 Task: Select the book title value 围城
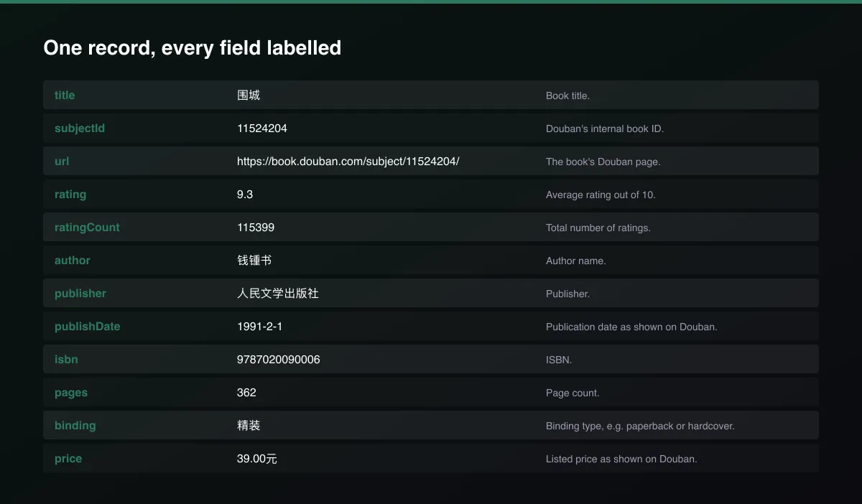[x=249, y=95]
